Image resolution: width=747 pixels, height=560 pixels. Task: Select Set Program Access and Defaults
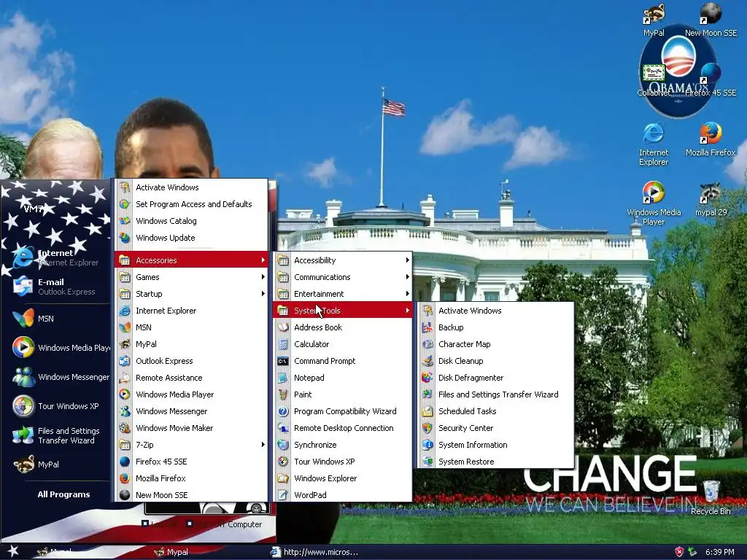(192, 204)
